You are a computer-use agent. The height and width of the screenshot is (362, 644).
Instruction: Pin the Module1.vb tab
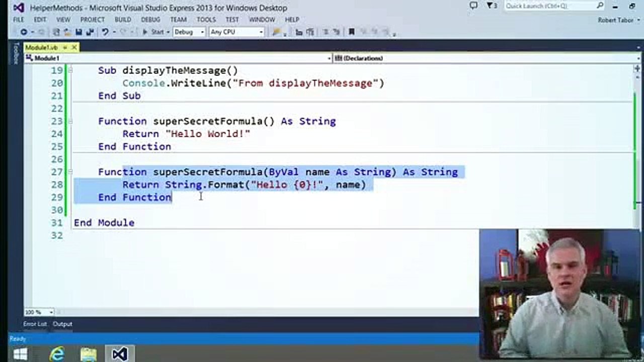(x=65, y=47)
